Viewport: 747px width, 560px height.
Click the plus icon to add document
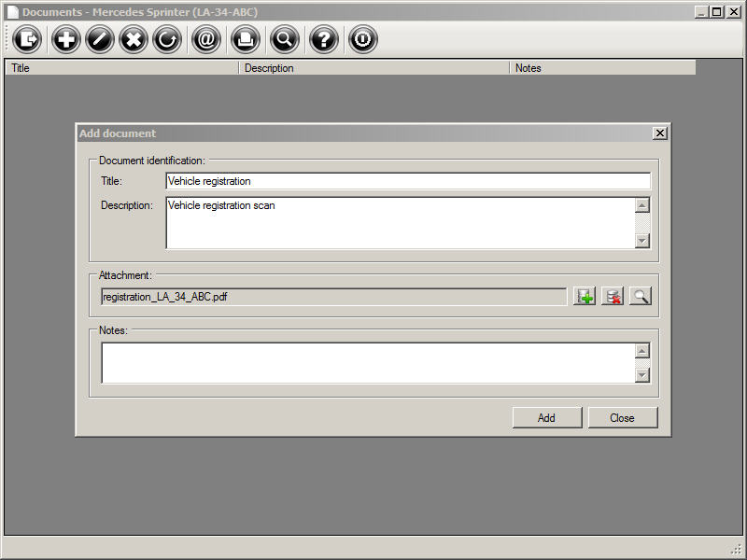coord(65,40)
